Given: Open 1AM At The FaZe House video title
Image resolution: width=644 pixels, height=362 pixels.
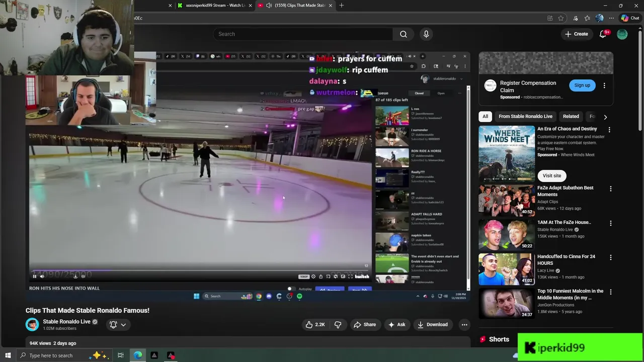Looking at the screenshot, I should (564, 222).
